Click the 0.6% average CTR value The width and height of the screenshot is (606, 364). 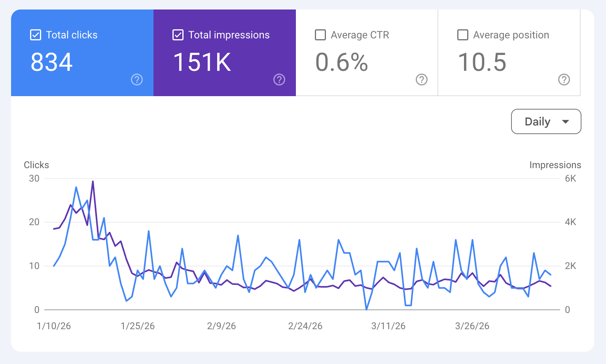[342, 62]
